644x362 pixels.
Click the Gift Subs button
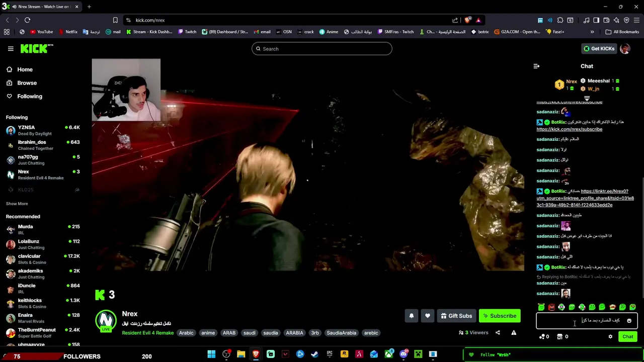456,316
